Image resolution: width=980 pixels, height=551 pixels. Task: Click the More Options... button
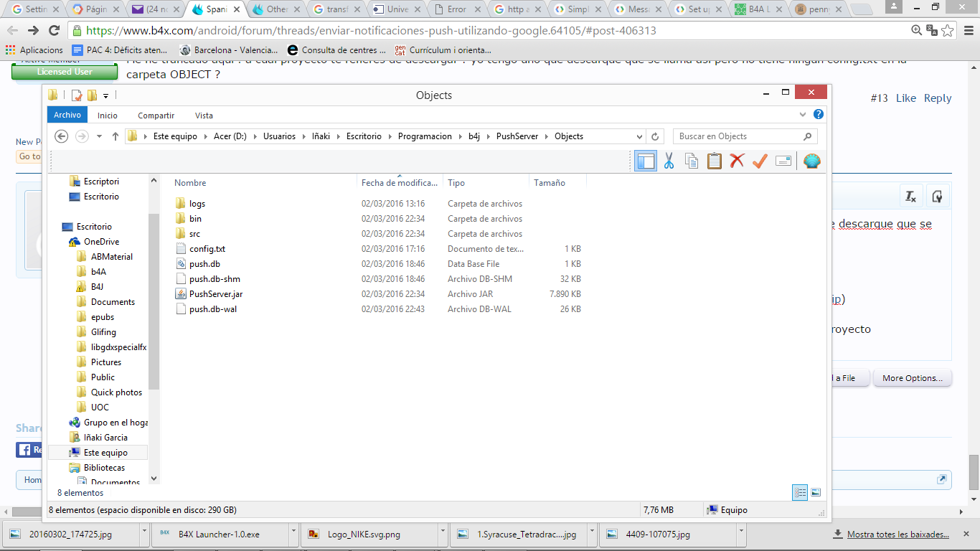[912, 378]
